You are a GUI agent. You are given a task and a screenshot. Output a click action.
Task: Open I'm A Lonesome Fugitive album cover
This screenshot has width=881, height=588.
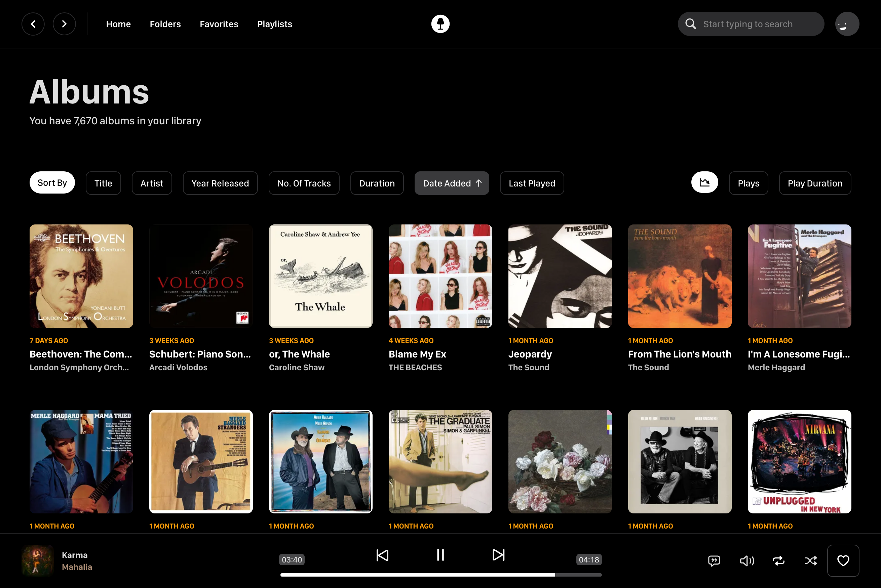point(800,276)
